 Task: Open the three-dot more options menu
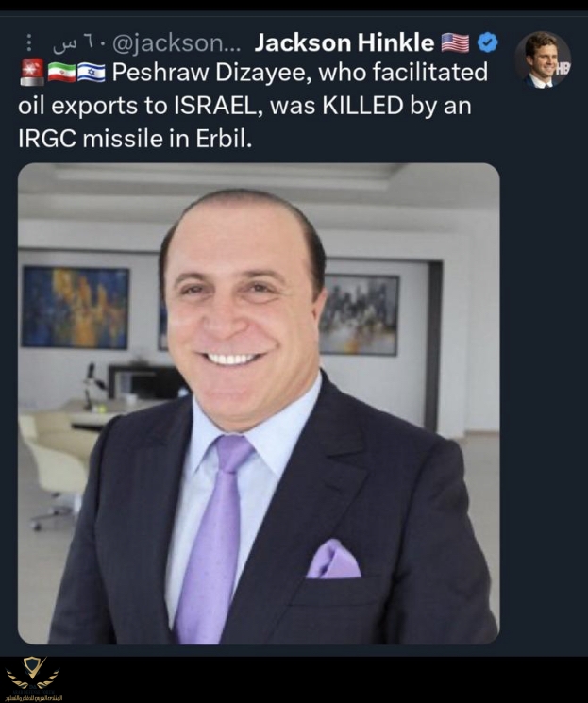[30, 43]
